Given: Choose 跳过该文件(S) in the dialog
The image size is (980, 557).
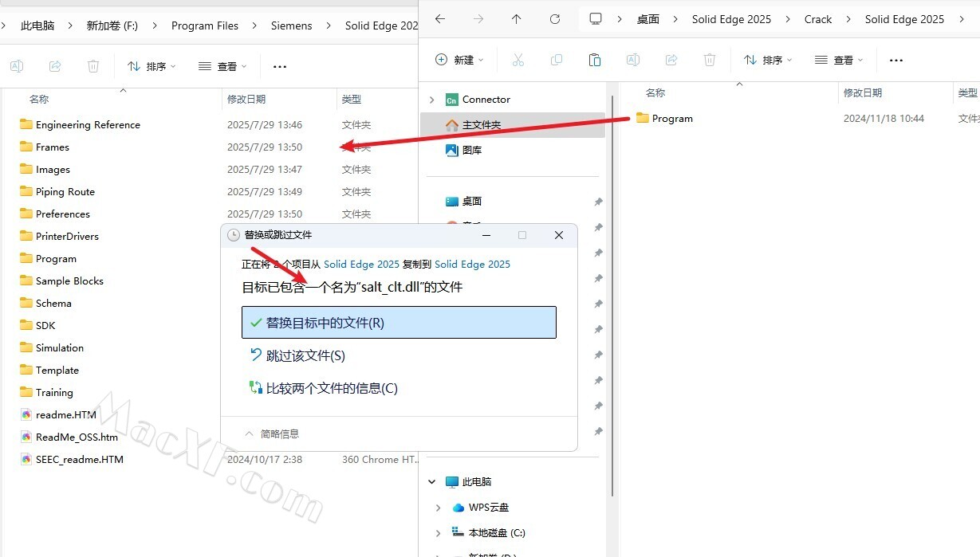Looking at the screenshot, I should (297, 355).
